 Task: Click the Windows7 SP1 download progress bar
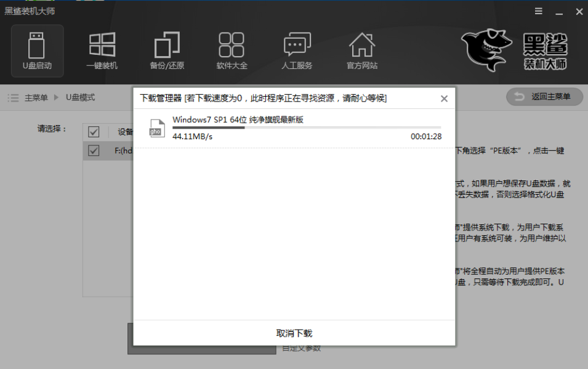point(306,128)
